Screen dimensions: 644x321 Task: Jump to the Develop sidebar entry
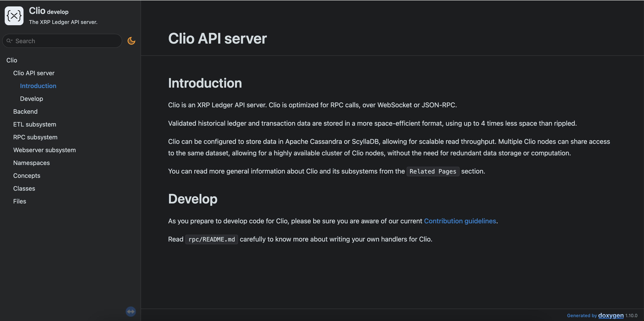31,99
